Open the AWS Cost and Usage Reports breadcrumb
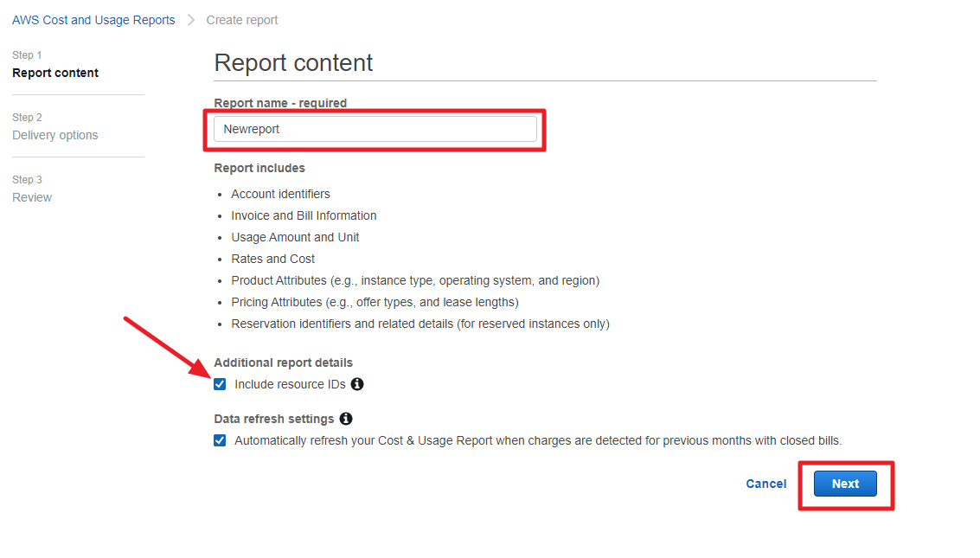980x558 pixels. point(93,20)
